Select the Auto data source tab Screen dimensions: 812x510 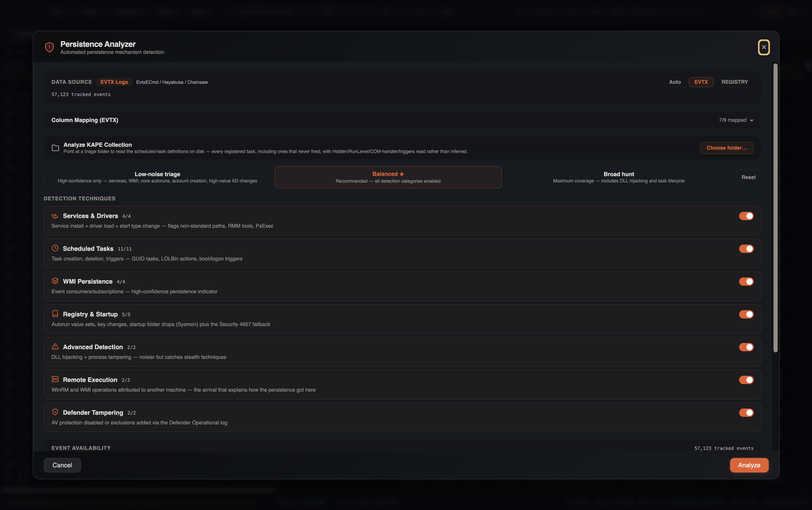click(x=675, y=82)
